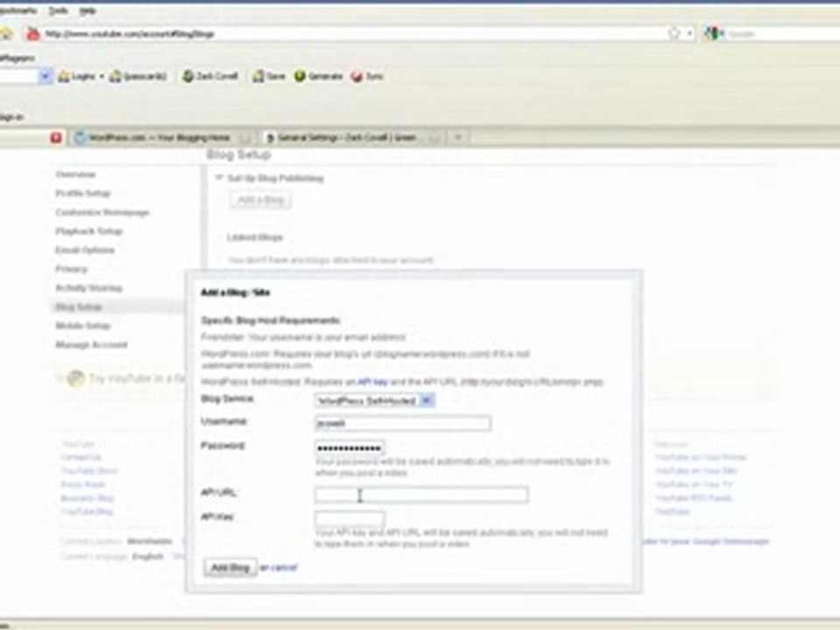The image size is (840, 630).
Task: Open the toolbar search box dropdown arrow
Action: point(45,77)
